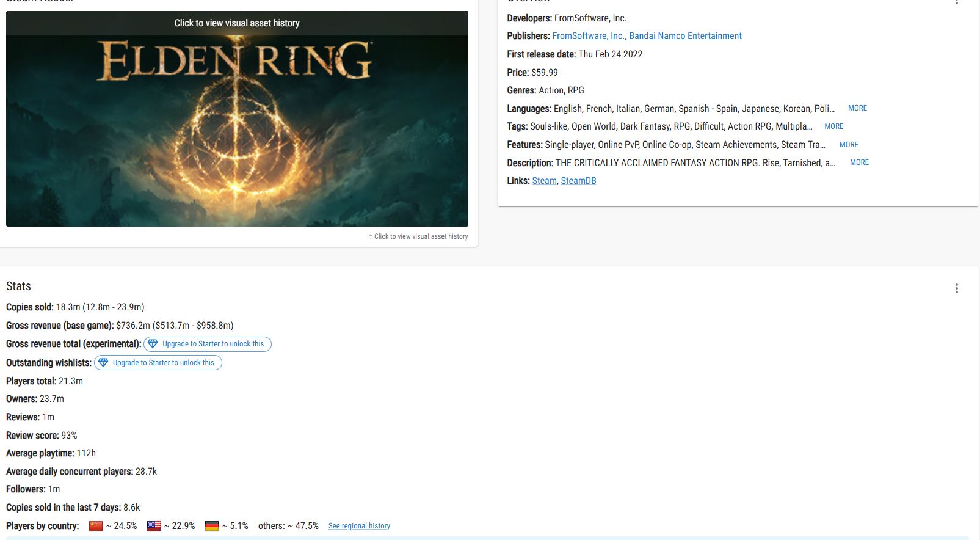This screenshot has width=980, height=540.
Task: Click the Owners value '23.7m'
Action: [52, 399]
